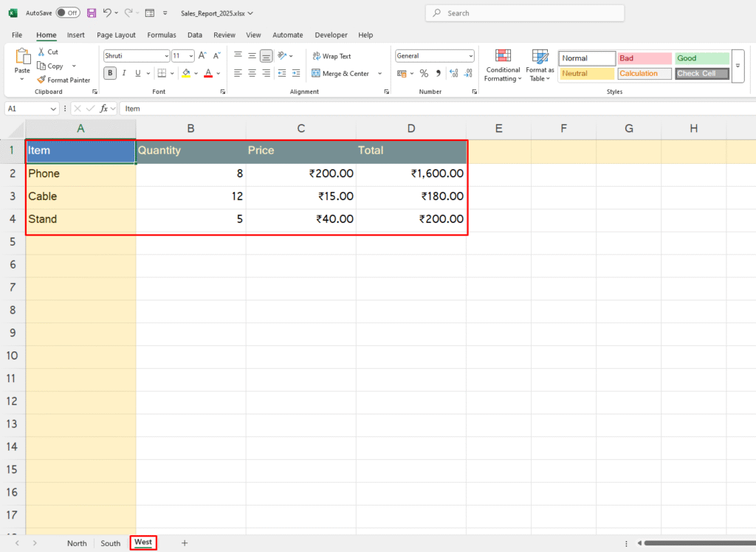This screenshot has width=756, height=552.
Task: Apply Percent Style to the selection
Action: tap(424, 73)
